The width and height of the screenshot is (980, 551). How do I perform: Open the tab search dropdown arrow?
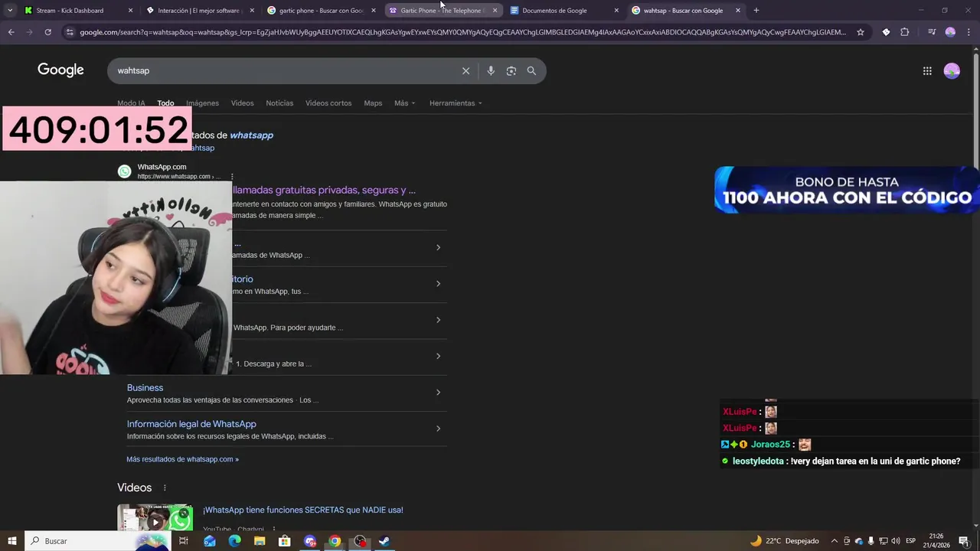tap(10, 11)
